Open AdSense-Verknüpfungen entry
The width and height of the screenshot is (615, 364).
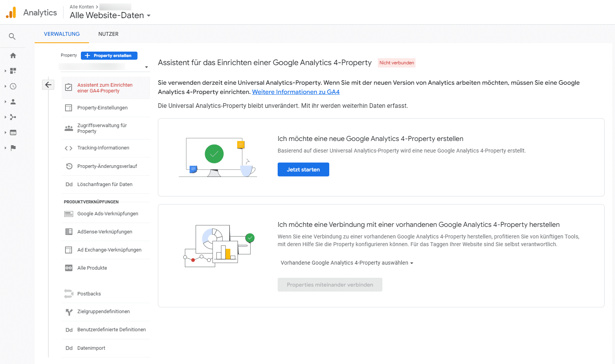106,232
